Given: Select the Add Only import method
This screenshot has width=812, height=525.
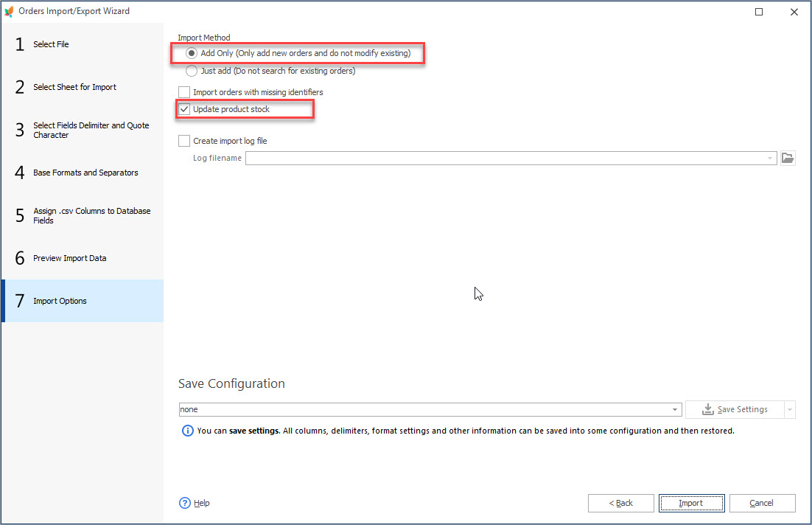Looking at the screenshot, I should 192,53.
